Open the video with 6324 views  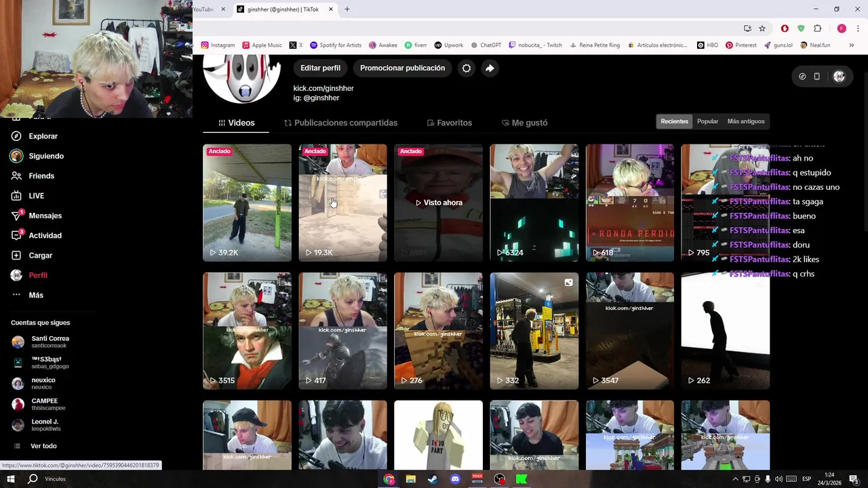[534, 203]
